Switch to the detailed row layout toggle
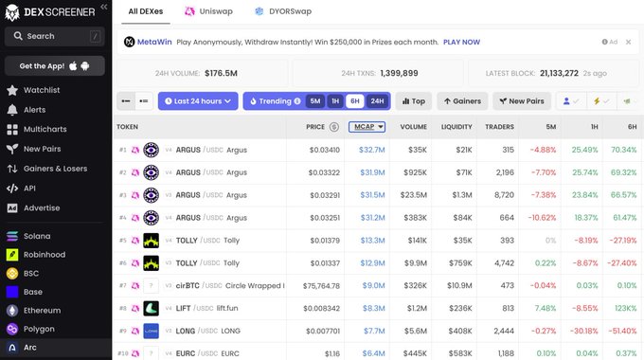The width and height of the screenshot is (644, 360). point(144,101)
